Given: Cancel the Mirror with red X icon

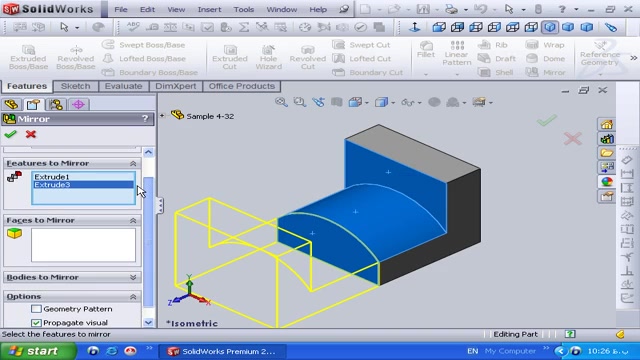Looking at the screenshot, I should [x=31, y=134].
